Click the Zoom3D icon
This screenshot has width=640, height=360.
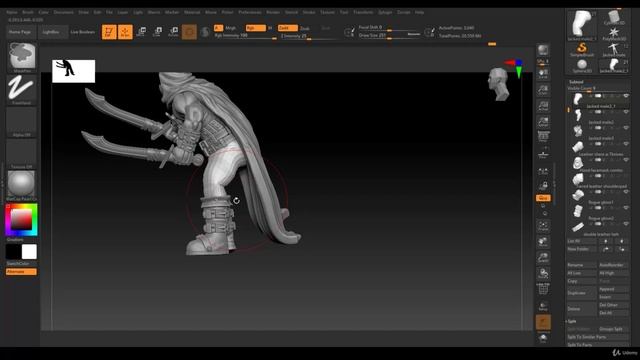pyautogui.click(x=543, y=258)
